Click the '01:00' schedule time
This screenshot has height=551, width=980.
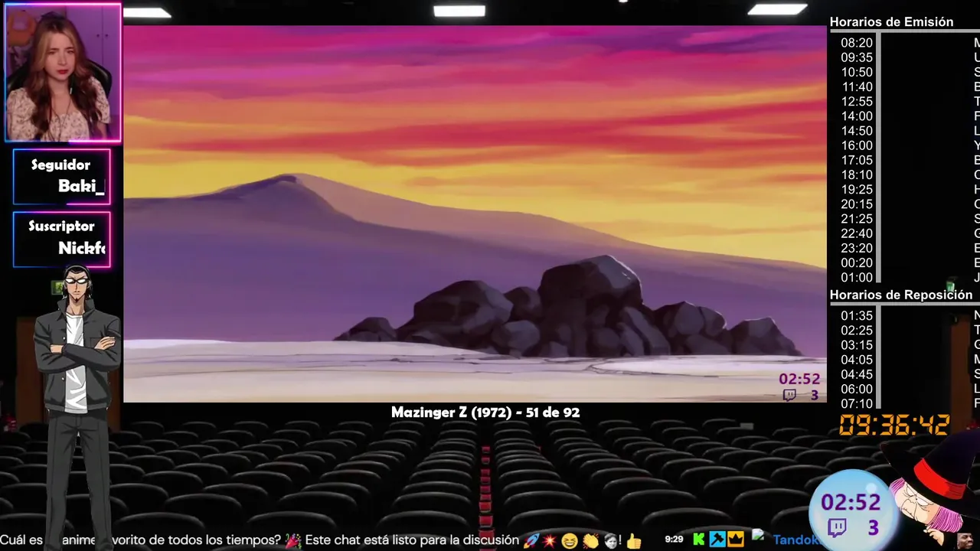pos(857,277)
